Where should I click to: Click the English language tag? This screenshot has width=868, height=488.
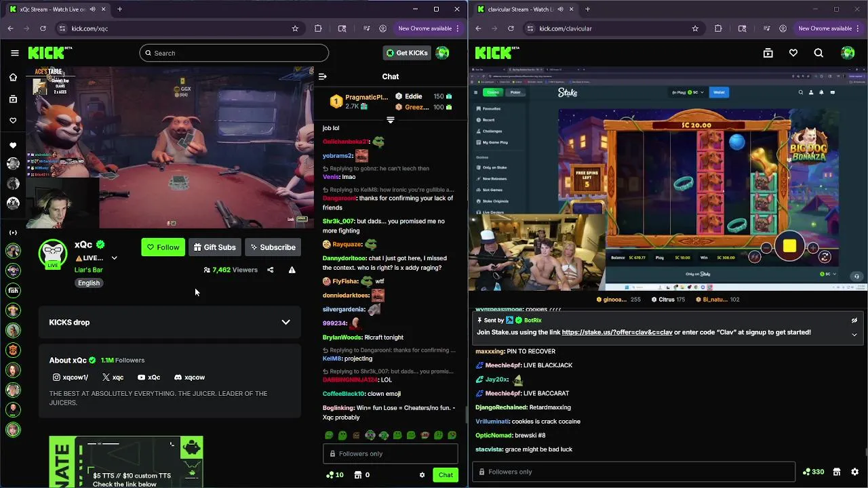89,283
